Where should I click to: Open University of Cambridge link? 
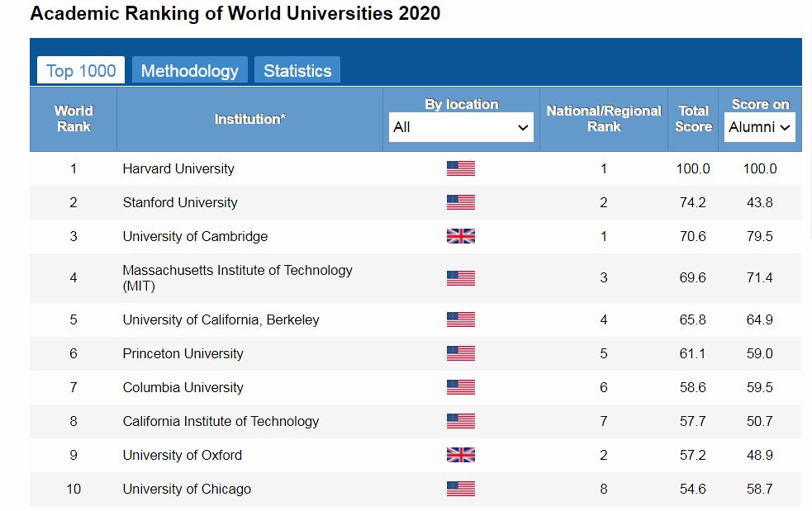195,237
